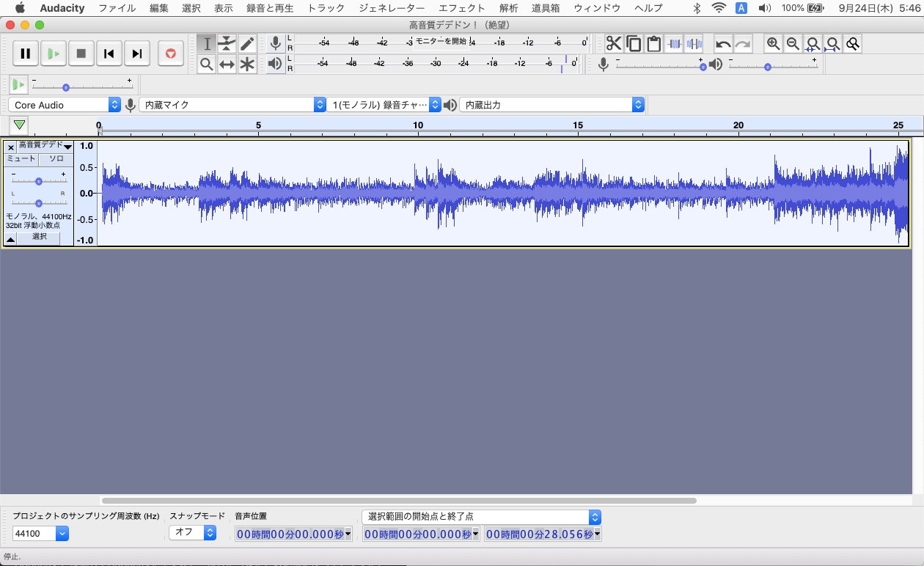This screenshot has width=924, height=566.
Task: Toggle the track ミュート button
Action: [21, 159]
